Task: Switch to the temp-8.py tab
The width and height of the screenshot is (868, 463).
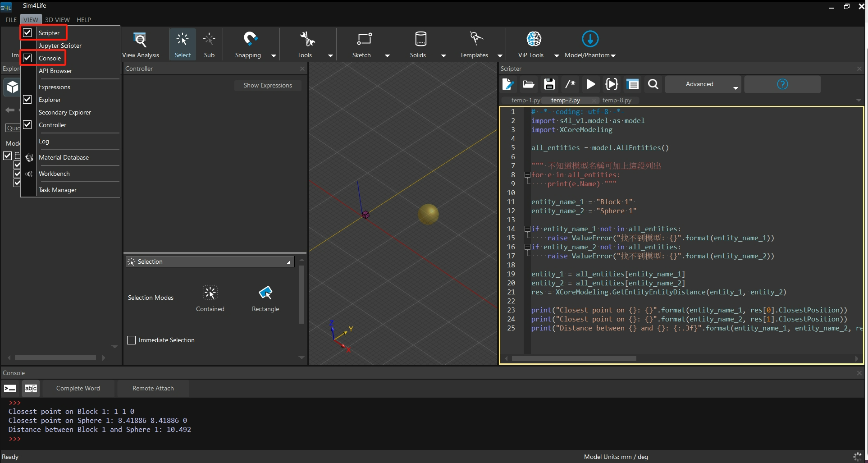Action: (617, 100)
